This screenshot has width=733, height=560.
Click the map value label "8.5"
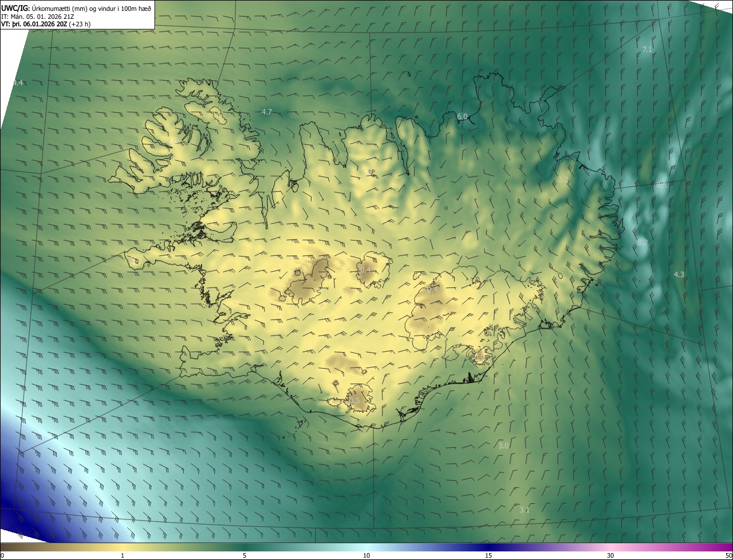click(x=661, y=186)
